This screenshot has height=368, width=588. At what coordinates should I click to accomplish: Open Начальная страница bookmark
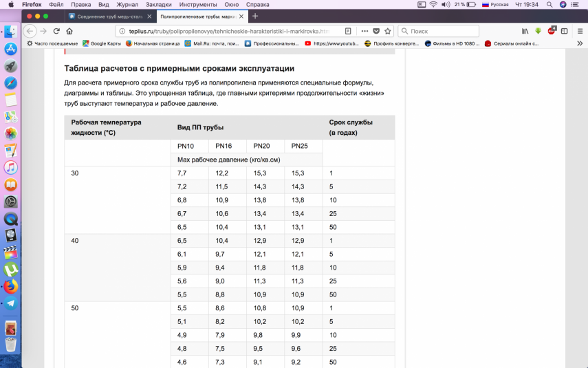click(x=153, y=43)
